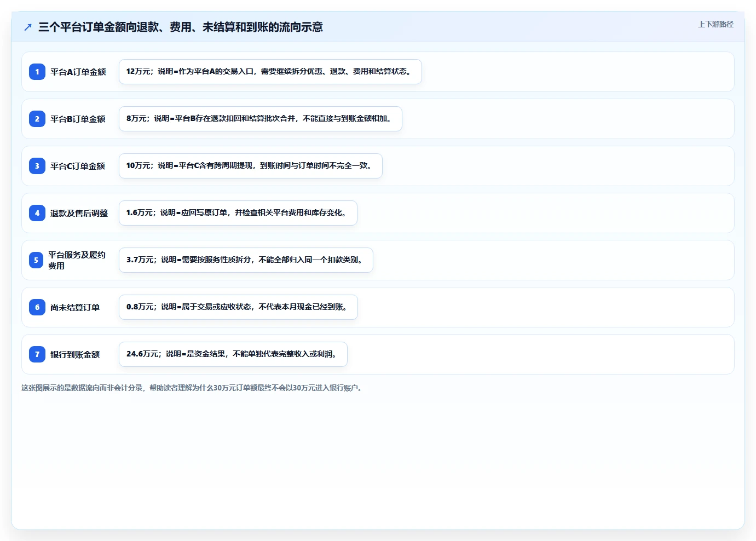The image size is (756, 541).
Task: Select the 平台C订单金额 label
Action: [x=78, y=166]
